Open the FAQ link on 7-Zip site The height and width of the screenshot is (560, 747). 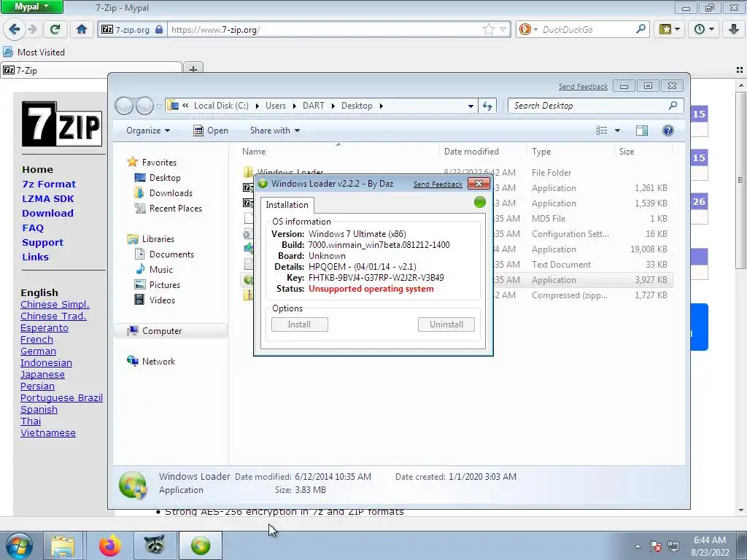click(33, 227)
